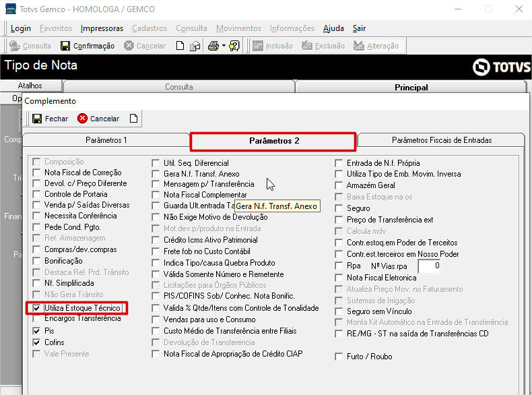Screen dimensions: 532x395
Task: Check the Armazém Geral checkbox
Action: pos(339,186)
